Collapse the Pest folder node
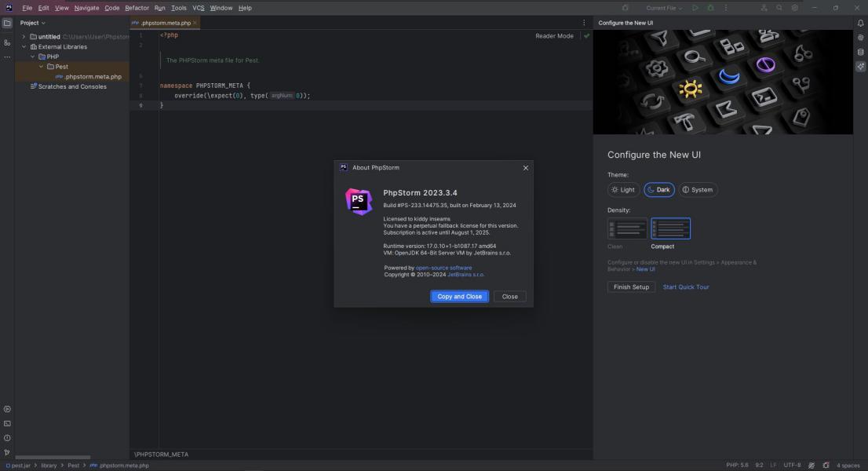Image resolution: width=868 pixels, height=471 pixels. pos(41,67)
